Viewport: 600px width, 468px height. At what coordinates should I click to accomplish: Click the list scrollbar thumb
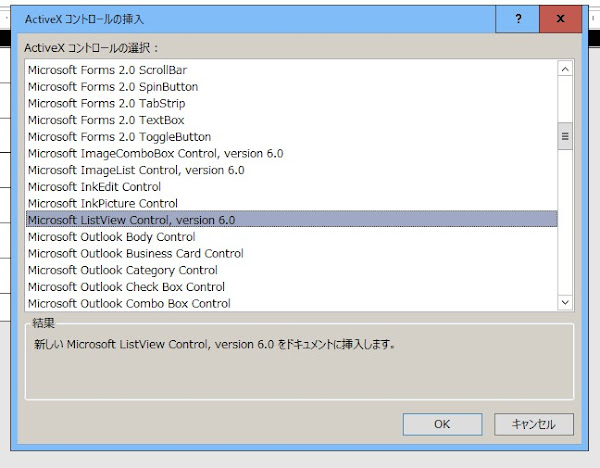[565, 136]
